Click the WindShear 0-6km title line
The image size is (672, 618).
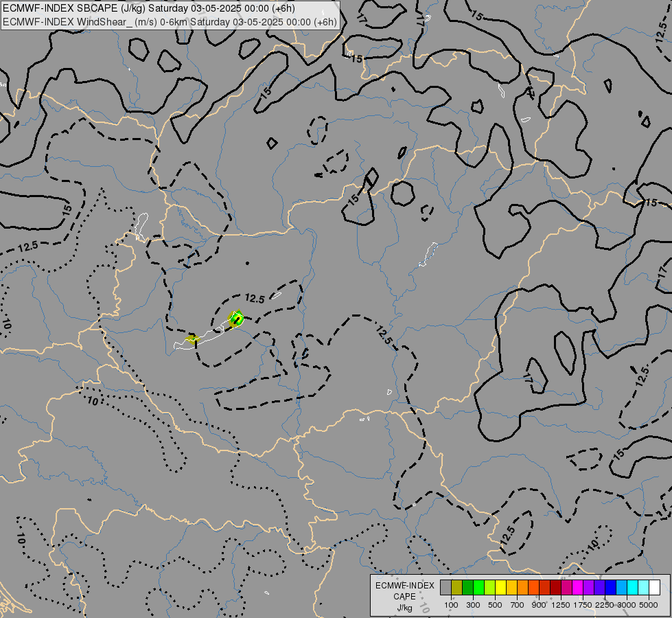pyautogui.click(x=170, y=22)
